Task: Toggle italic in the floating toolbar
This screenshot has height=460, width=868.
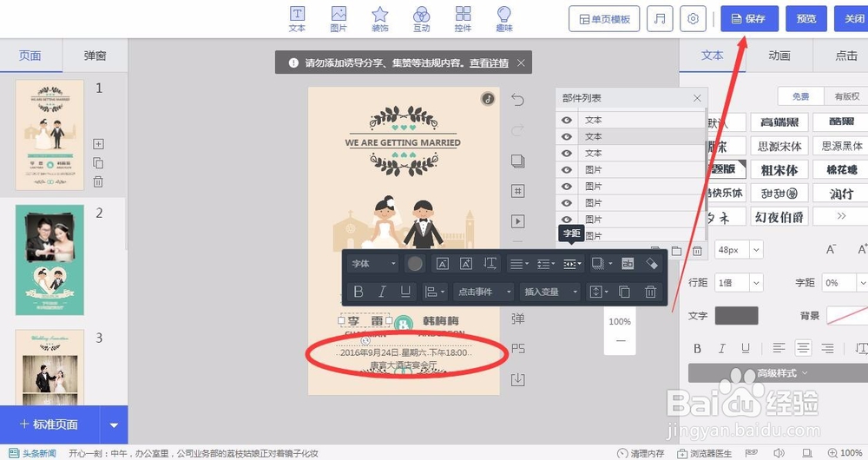Action: tap(382, 292)
